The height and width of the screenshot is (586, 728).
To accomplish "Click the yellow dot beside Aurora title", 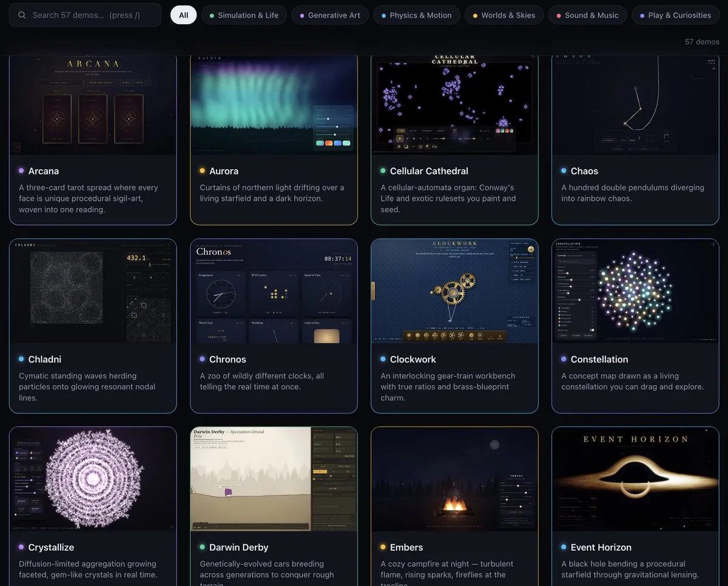I will (x=203, y=171).
